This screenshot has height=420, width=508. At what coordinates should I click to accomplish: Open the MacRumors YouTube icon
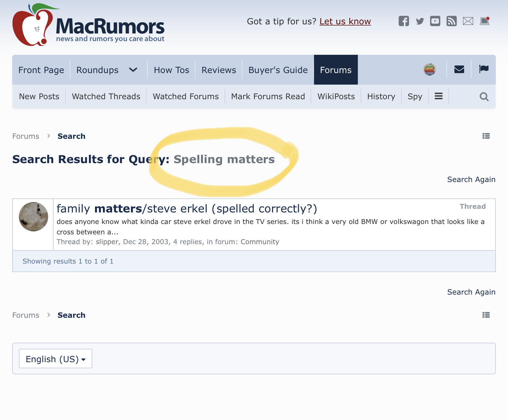point(435,21)
